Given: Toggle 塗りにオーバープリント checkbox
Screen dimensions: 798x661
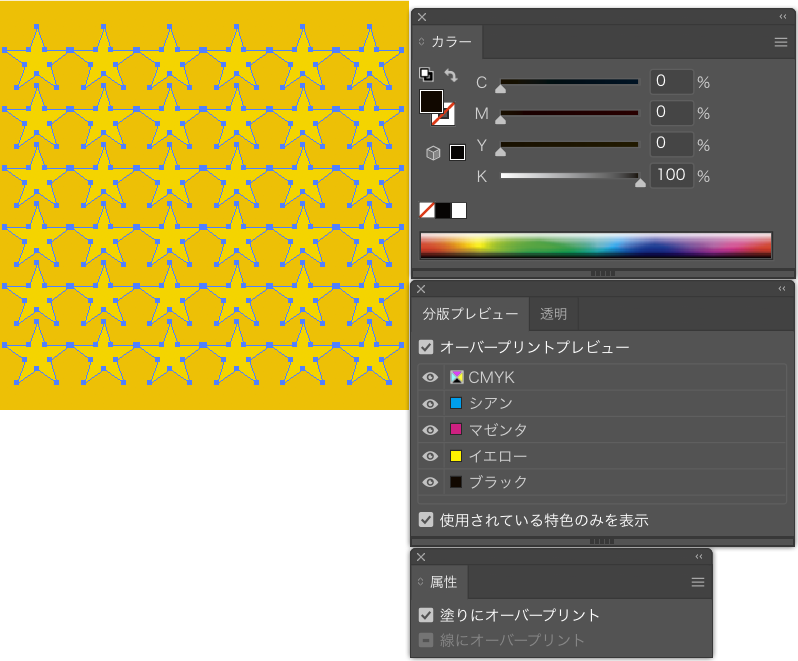Looking at the screenshot, I should pos(426,615).
